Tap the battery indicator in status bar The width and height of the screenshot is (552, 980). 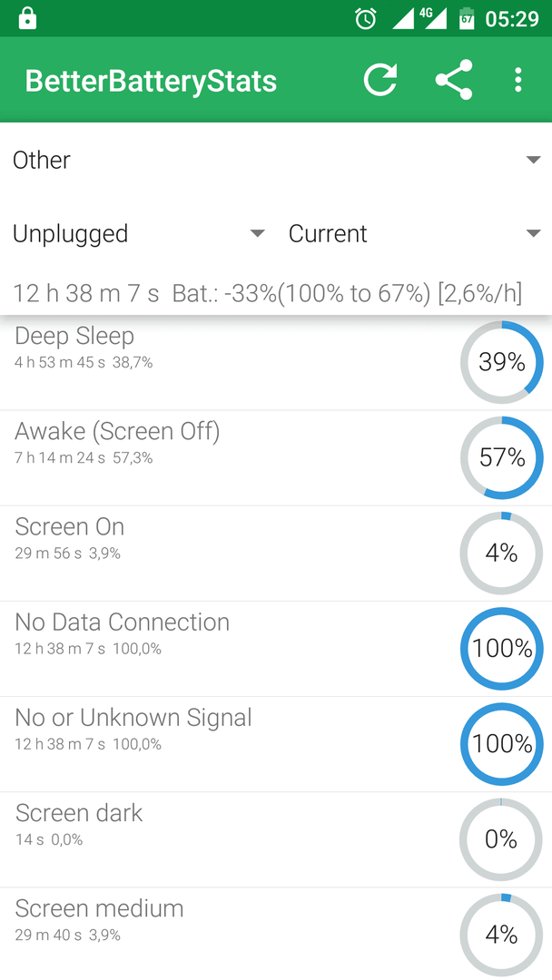pyautogui.click(x=467, y=19)
